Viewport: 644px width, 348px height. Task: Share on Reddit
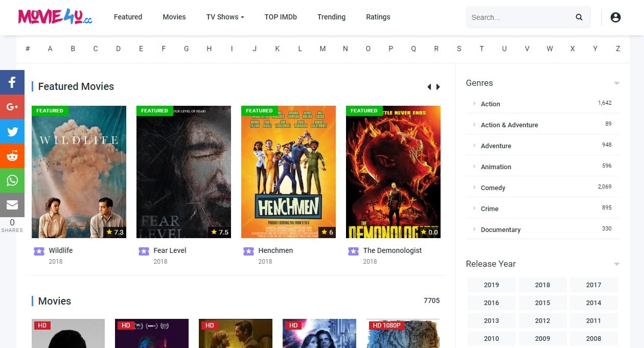coord(12,156)
